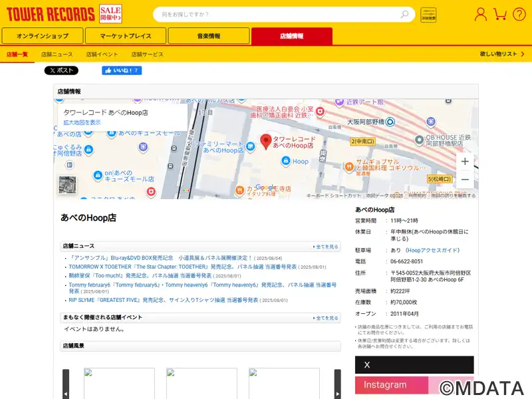Image resolution: width=532 pixels, height=399 pixels.
Task: Open the Tommy february6 news item
Action: tap(203, 288)
